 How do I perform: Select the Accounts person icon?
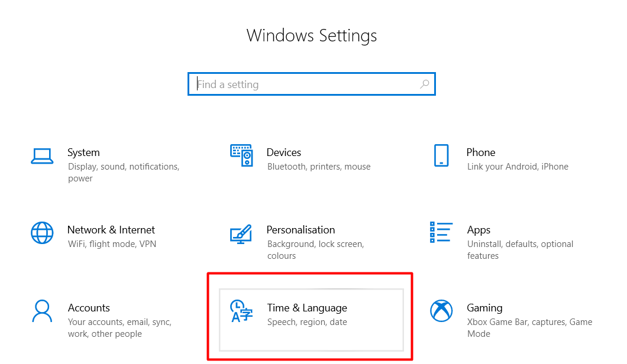pyautogui.click(x=42, y=311)
